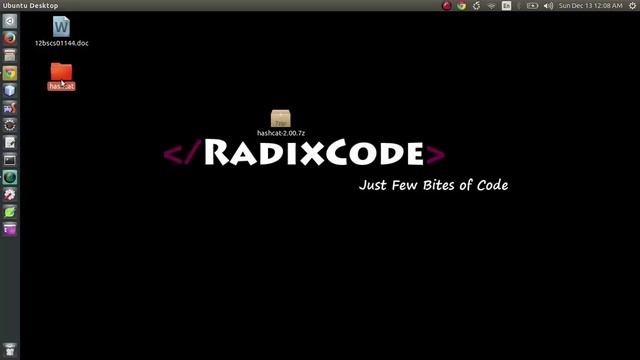This screenshot has width=640, height=360.
Task: Launch Firefox from the launcher
Action: click(x=10, y=38)
